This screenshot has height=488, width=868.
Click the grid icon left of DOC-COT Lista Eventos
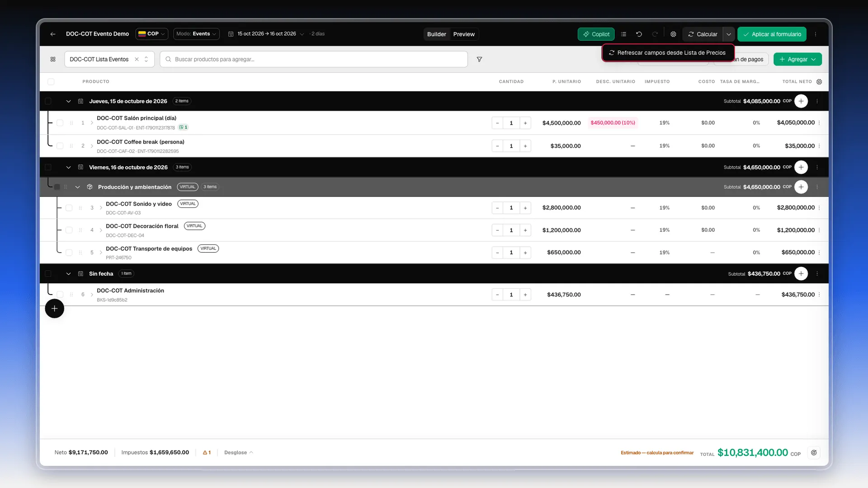pyautogui.click(x=53, y=59)
